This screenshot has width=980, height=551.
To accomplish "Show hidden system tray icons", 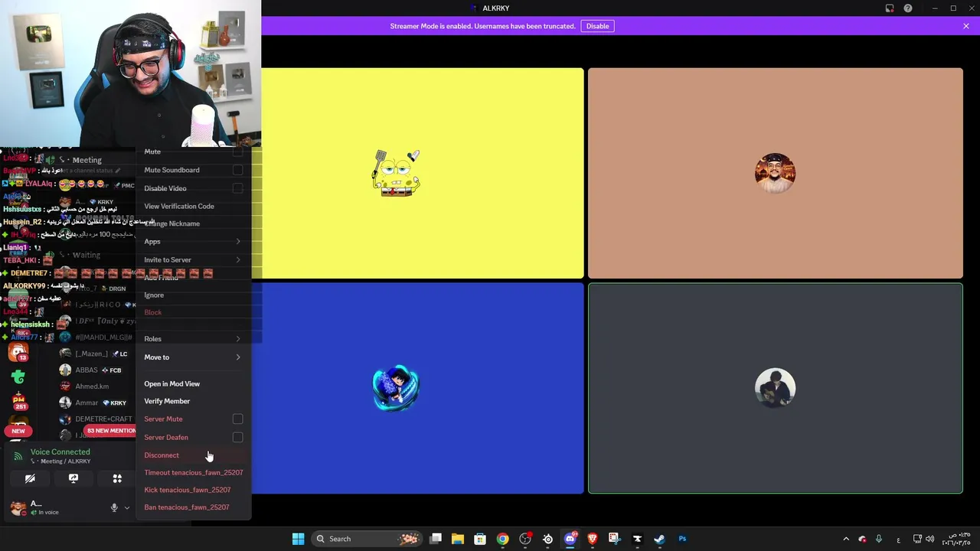I will [846, 539].
